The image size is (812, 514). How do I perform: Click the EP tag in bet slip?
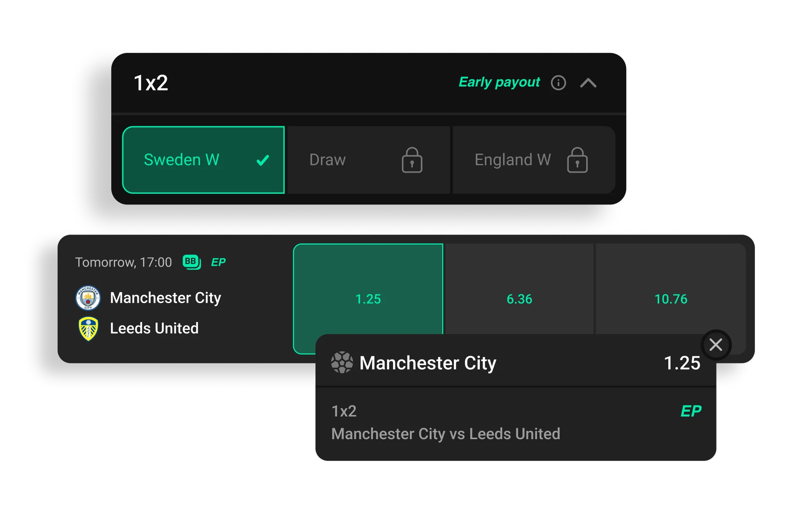pyautogui.click(x=691, y=411)
